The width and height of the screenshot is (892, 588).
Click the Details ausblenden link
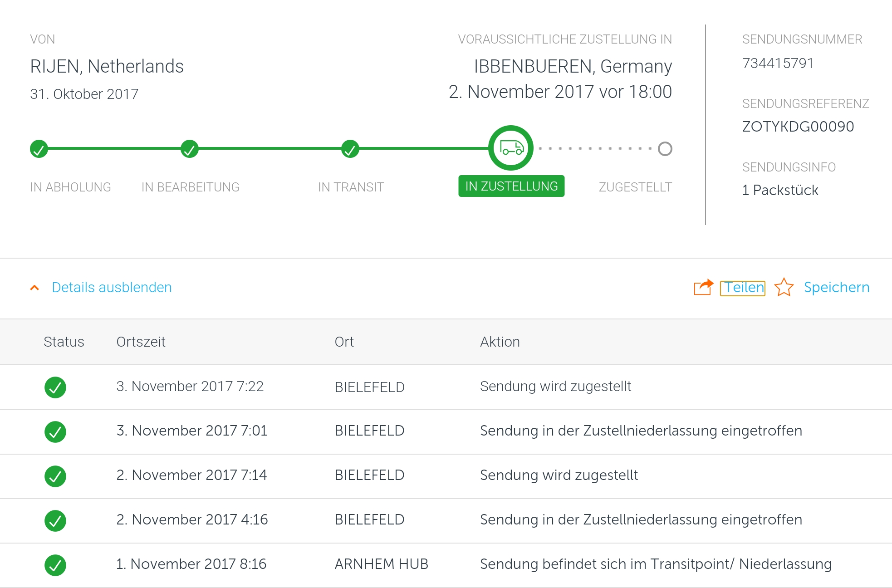pyautogui.click(x=112, y=288)
